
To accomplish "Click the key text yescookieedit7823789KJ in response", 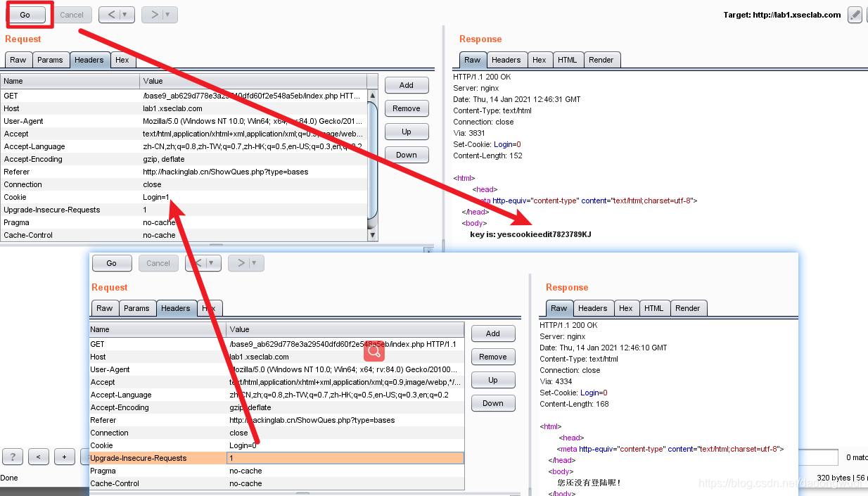I will click(544, 234).
